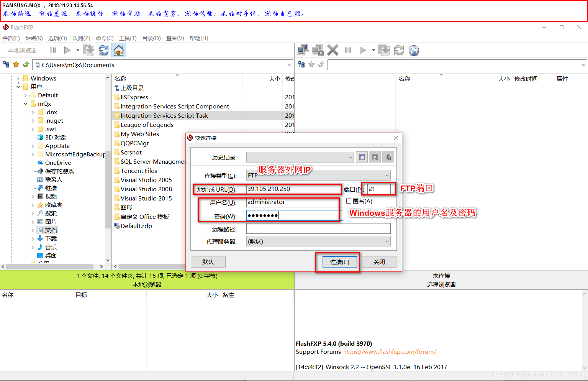Open the proxy server dropdown
Viewport: 588px width, 381px height.
[x=318, y=241]
